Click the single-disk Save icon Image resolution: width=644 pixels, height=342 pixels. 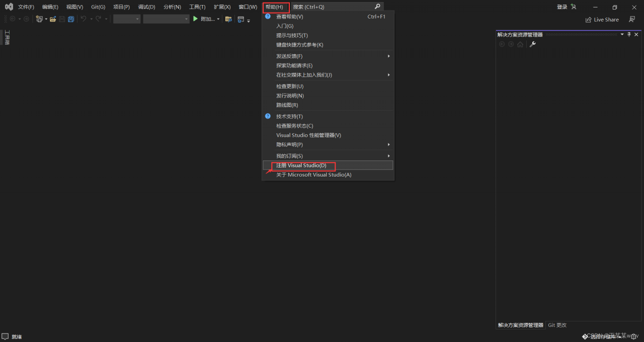62,19
